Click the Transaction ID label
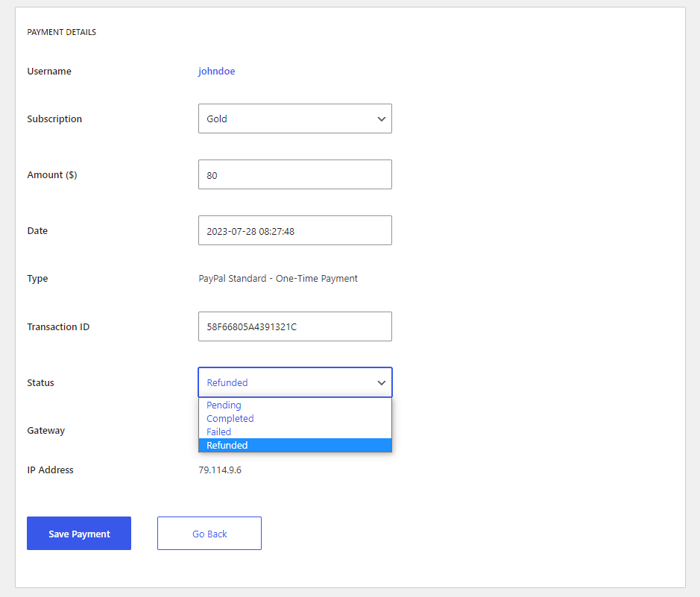Viewport: 700px width, 597px height. (58, 327)
